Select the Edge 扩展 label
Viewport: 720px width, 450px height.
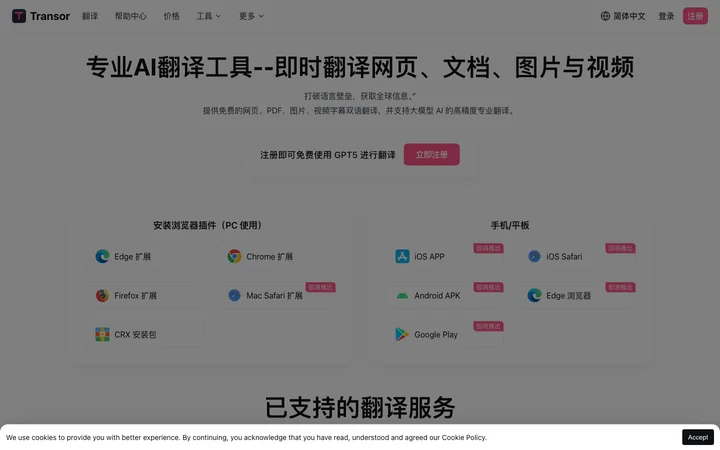pyautogui.click(x=132, y=257)
